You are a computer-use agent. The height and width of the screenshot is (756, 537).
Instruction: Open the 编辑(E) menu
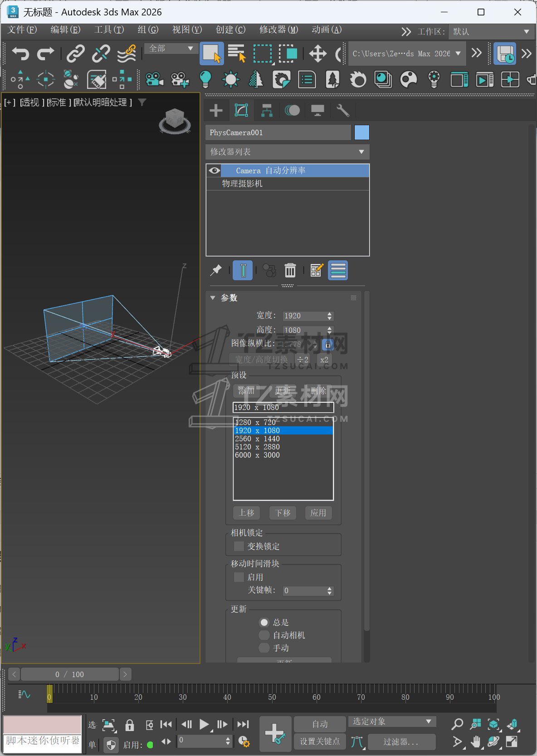click(x=66, y=30)
